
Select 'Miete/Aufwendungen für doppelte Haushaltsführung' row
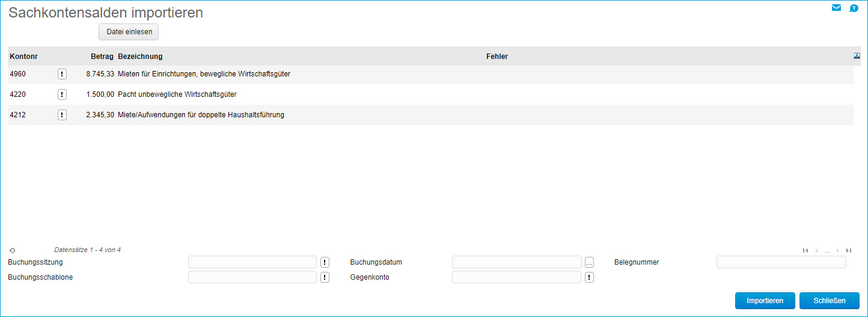430,115
